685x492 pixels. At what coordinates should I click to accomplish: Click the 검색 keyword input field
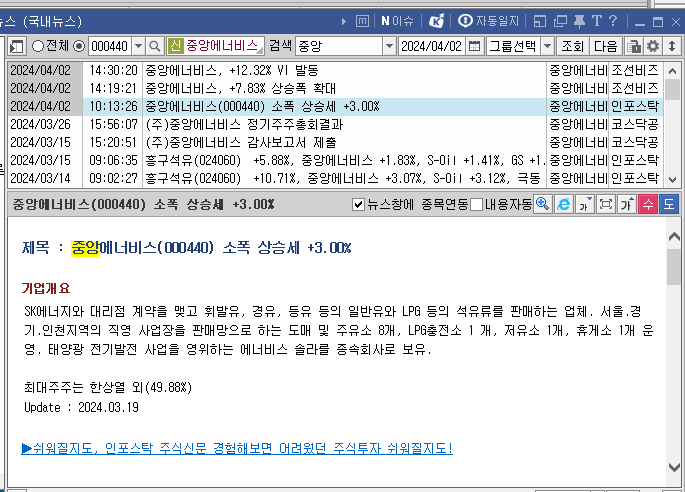click(339, 46)
